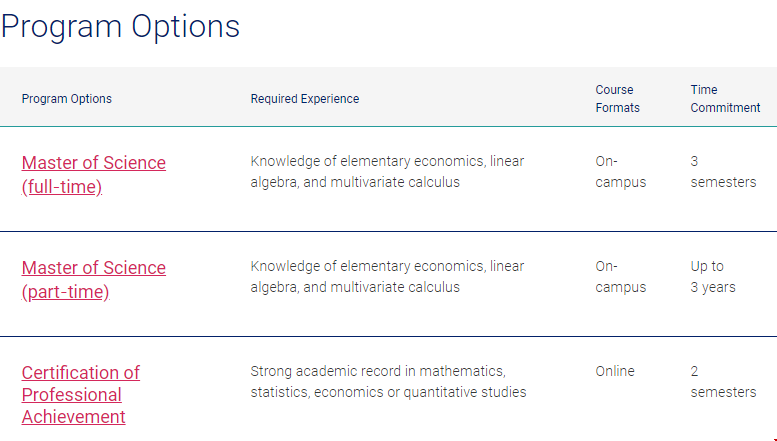This screenshot has width=777, height=441.
Task: Click the '2 semesters' time commitment cell
Action: [x=723, y=382]
